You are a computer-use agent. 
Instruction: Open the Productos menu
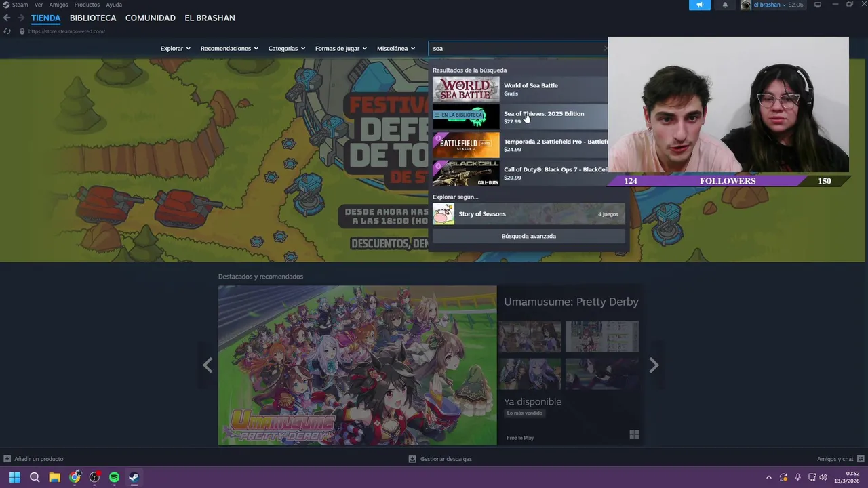pyautogui.click(x=87, y=5)
